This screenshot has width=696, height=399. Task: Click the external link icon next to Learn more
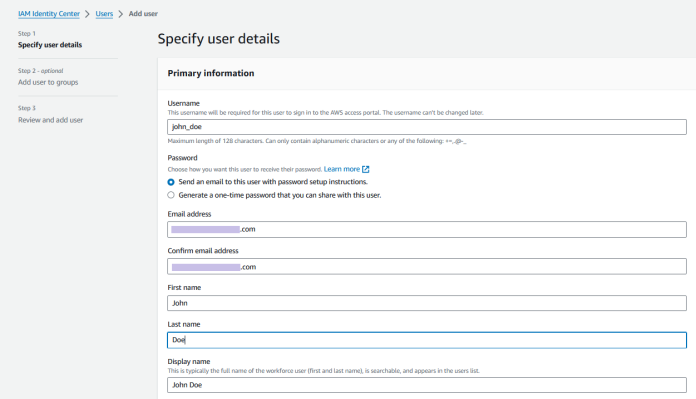click(366, 169)
